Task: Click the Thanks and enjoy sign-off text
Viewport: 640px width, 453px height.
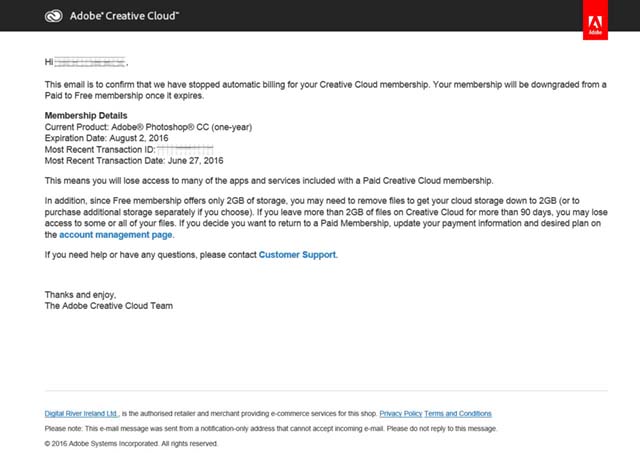Action: (80, 295)
